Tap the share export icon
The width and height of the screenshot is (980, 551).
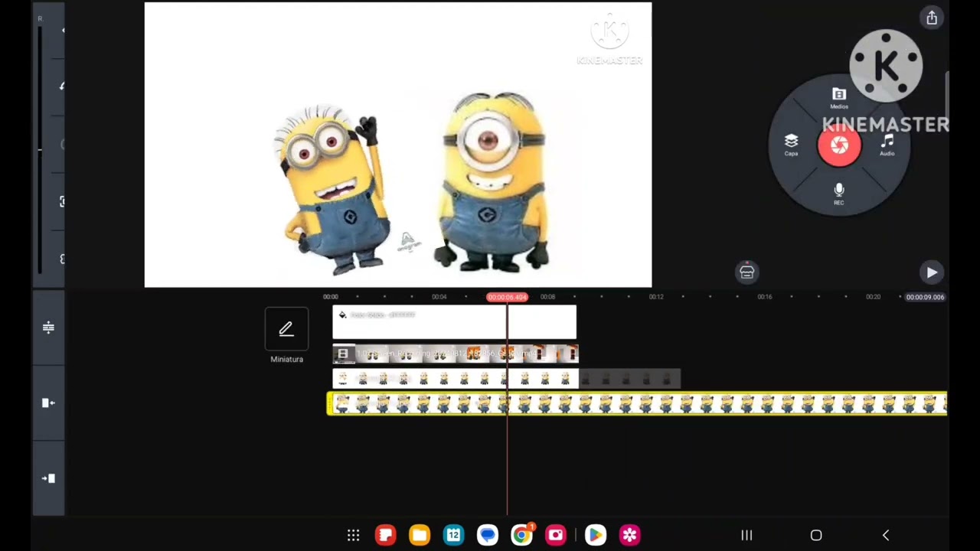tap(932, 18)
